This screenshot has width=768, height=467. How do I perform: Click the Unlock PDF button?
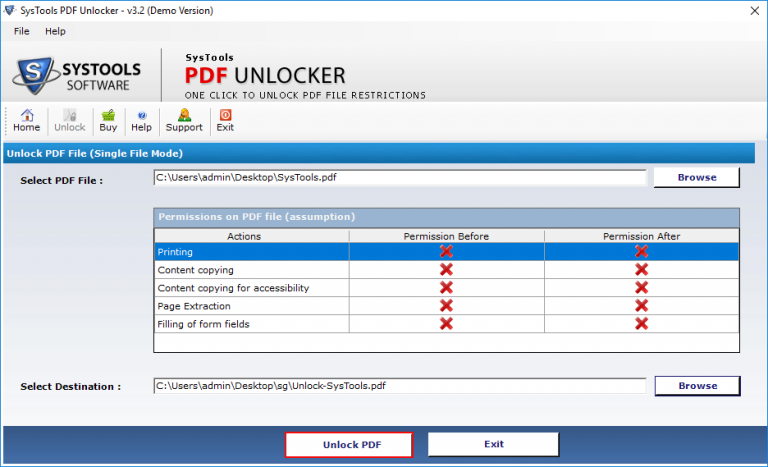tap(349, 444)
